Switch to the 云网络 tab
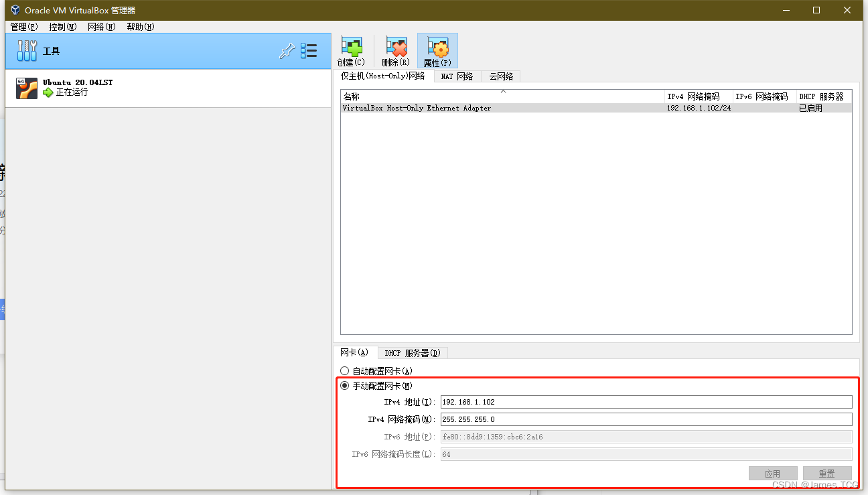 coord(500,76)
